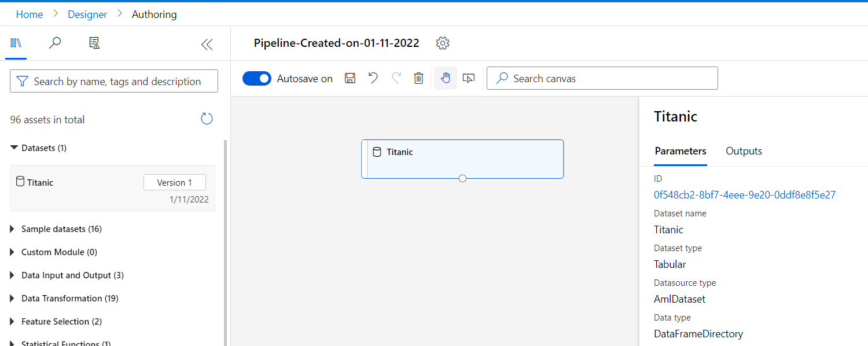Toggle the Autosave switch
Screen dimensions: 868x346
coord(256,79)
